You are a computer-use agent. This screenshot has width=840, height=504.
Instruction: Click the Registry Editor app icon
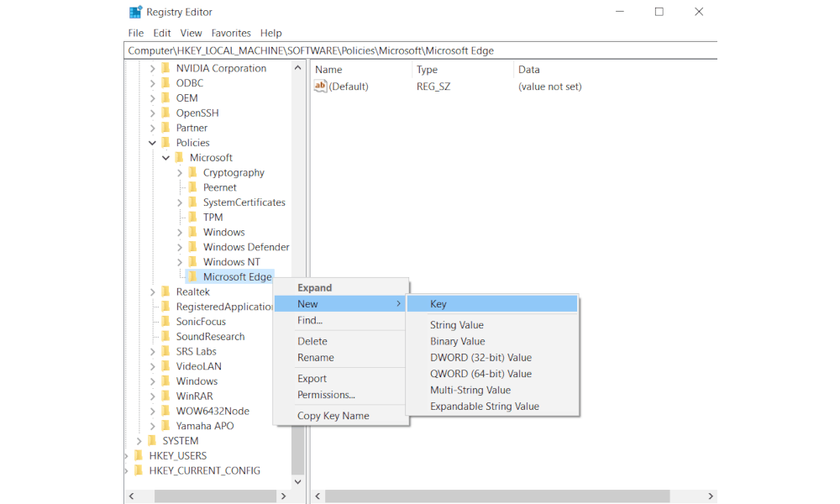pyautogui.click(x=135, y=12)
